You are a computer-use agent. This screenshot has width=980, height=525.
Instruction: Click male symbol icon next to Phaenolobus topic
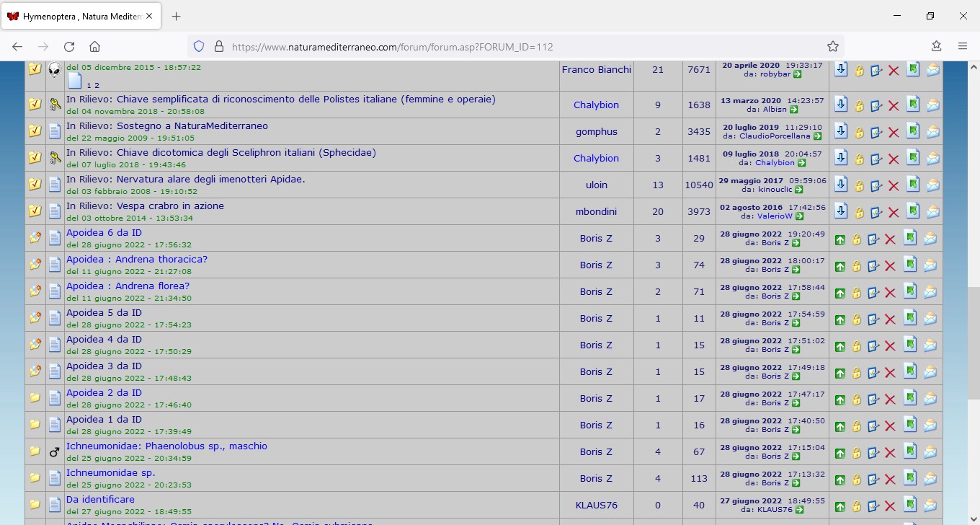tap(55, 452)
